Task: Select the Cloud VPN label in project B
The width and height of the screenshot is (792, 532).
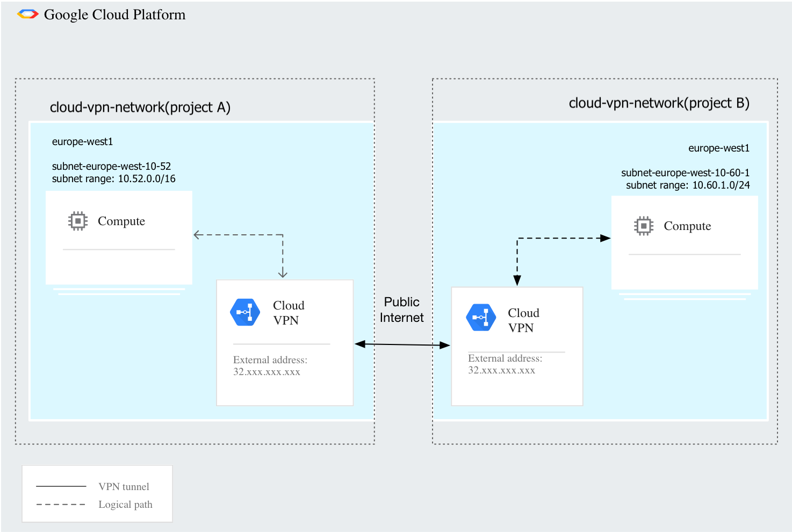Action: pyautogui.click(x=523, y=320)
